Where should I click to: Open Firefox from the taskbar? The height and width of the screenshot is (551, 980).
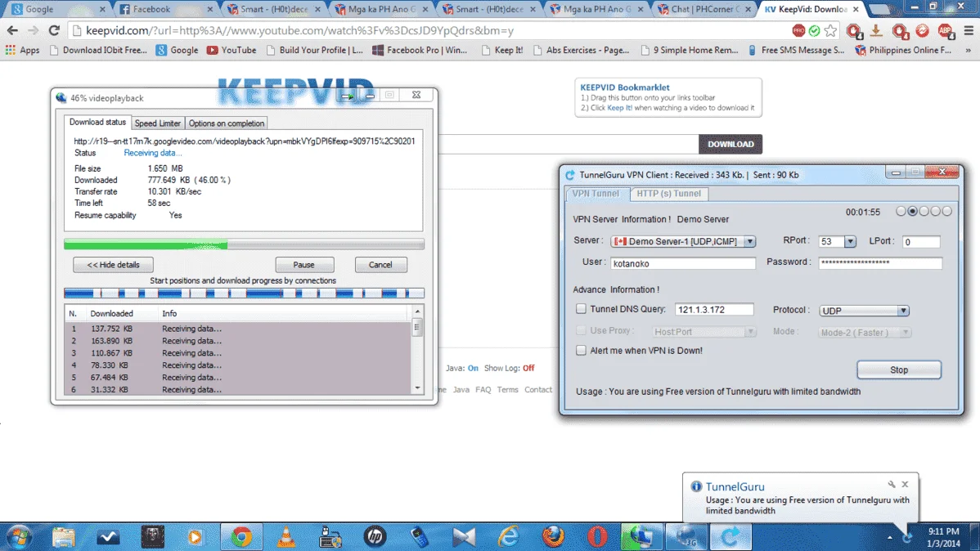click(x=553, y=536)
